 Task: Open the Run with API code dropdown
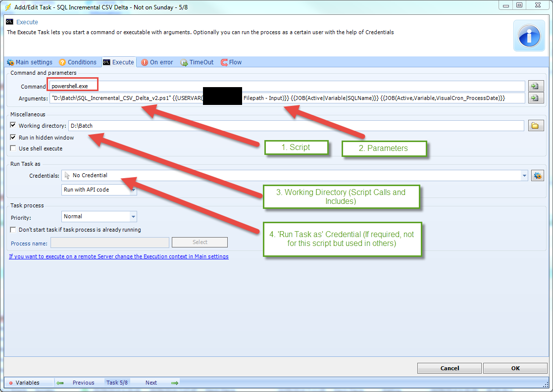pos(133,190)
